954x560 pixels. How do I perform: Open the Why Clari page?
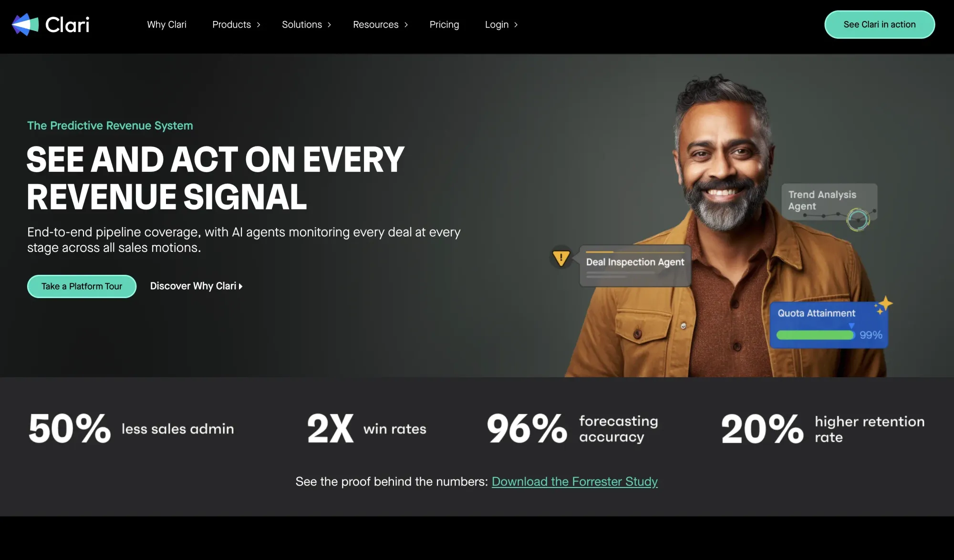[x=166, y=24]
